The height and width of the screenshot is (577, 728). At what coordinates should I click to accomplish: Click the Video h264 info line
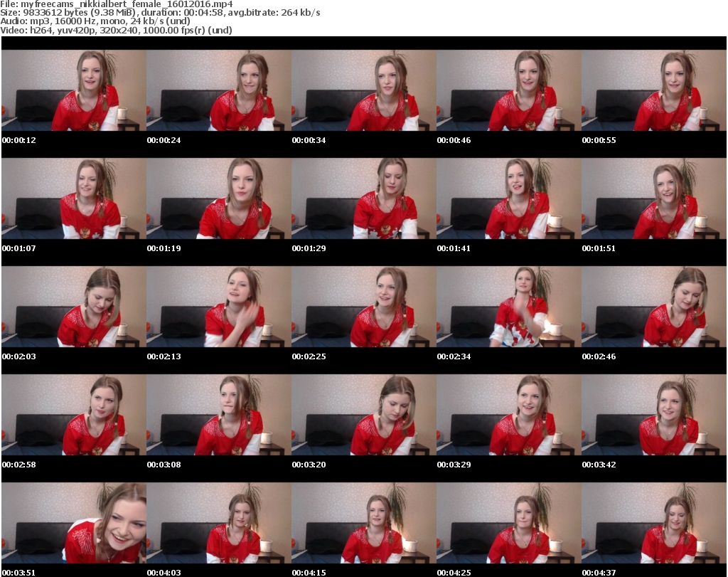pyautogui.click(x=116, y=30)
